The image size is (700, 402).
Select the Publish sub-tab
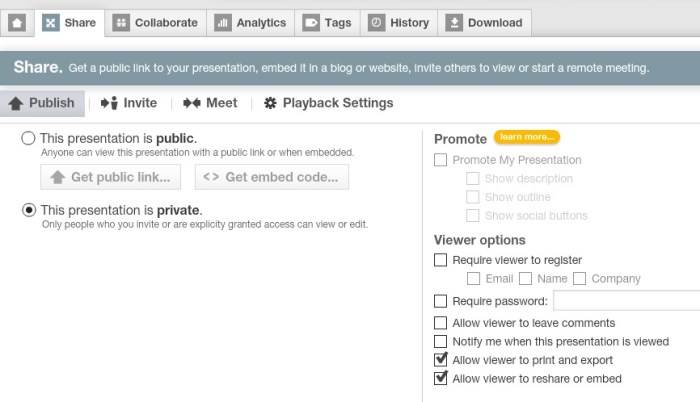click(x=42, y=103)
